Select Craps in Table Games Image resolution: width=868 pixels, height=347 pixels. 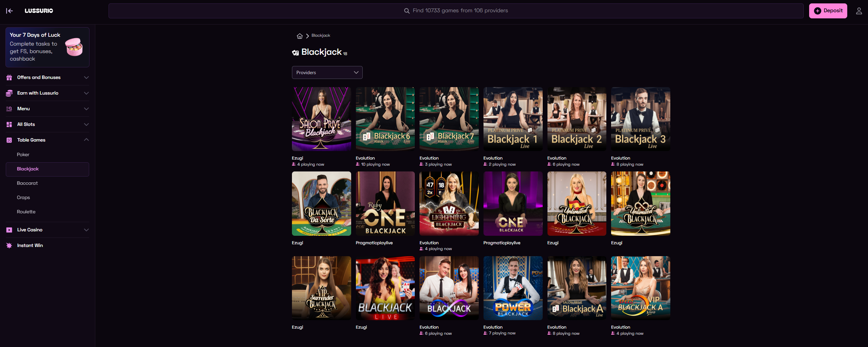click(23, 198)
